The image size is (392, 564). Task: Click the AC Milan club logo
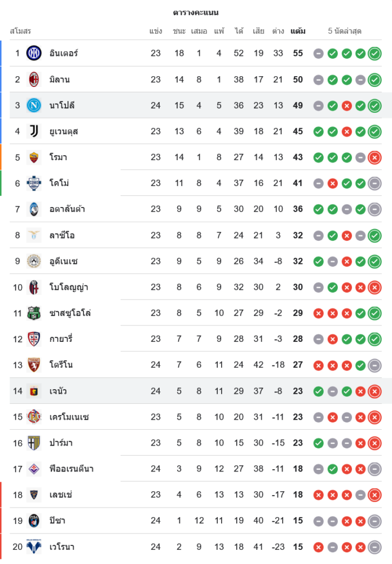pos(34,80)
